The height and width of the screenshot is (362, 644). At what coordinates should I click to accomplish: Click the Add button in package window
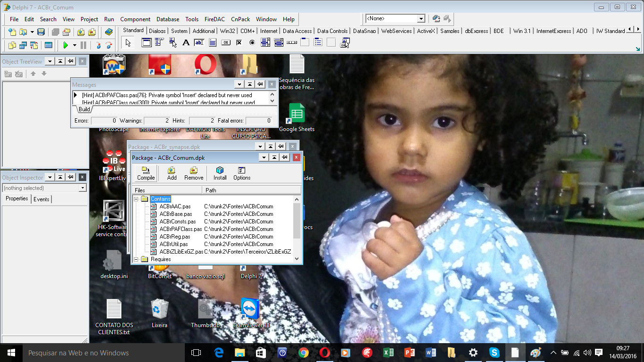(x=172, y=173)
